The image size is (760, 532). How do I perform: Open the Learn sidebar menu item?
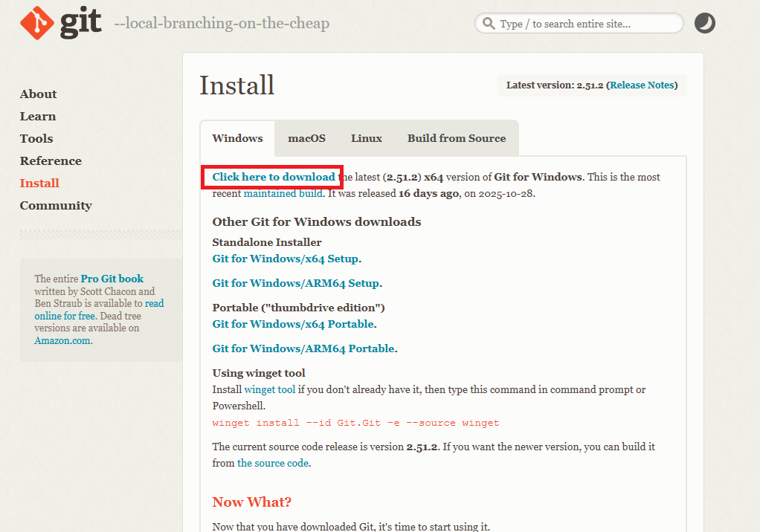(38, 116)
